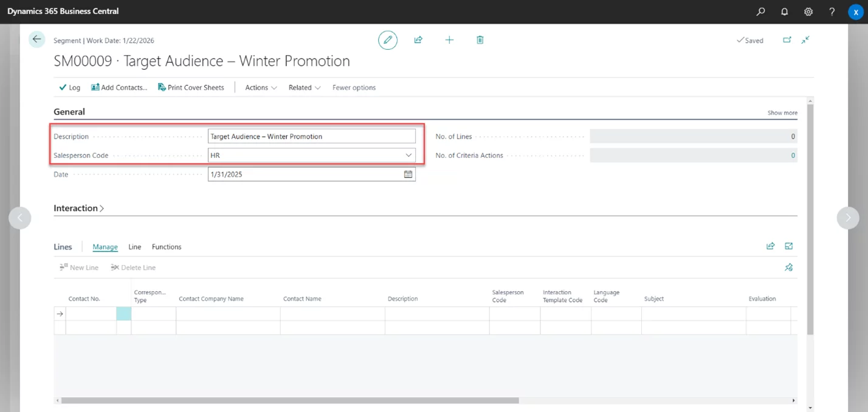Switch to Functions tab in Lines
The height and width of the screenshot is (412, 868).
coord(167,247)
